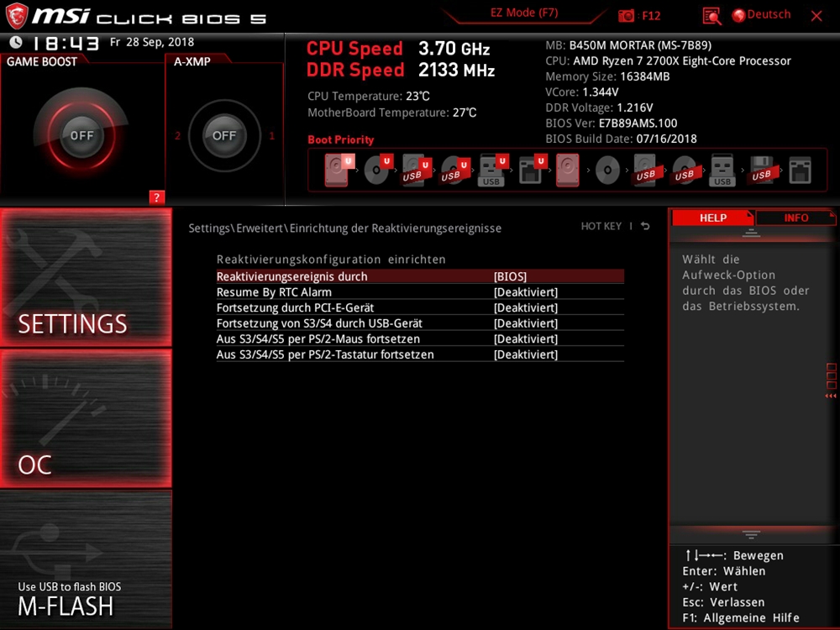840x630 pixels.
Task: Expand the side panel arrows at right edge
Action: pyautogui.click(x=831, y=396)
